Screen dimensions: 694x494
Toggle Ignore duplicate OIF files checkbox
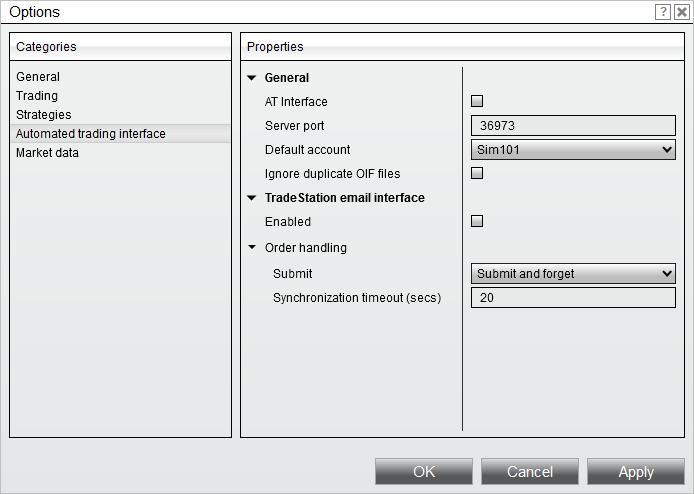tap(477, 173)
